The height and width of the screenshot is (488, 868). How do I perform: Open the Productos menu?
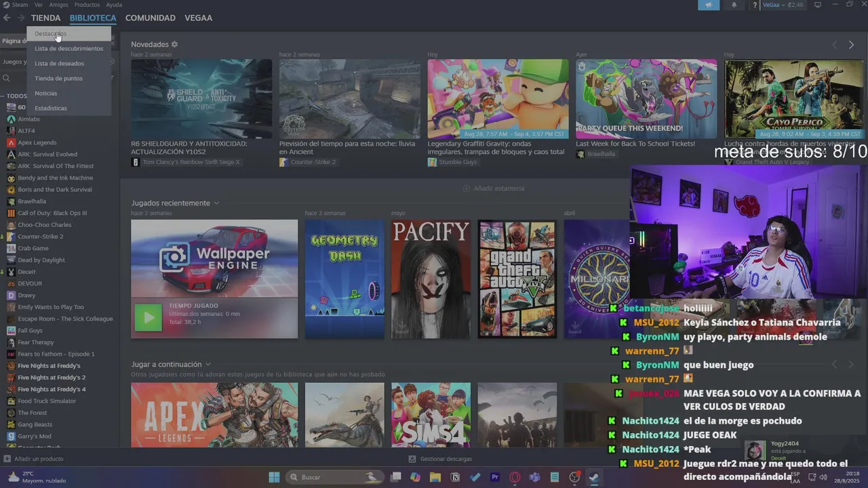click(87, 5)
